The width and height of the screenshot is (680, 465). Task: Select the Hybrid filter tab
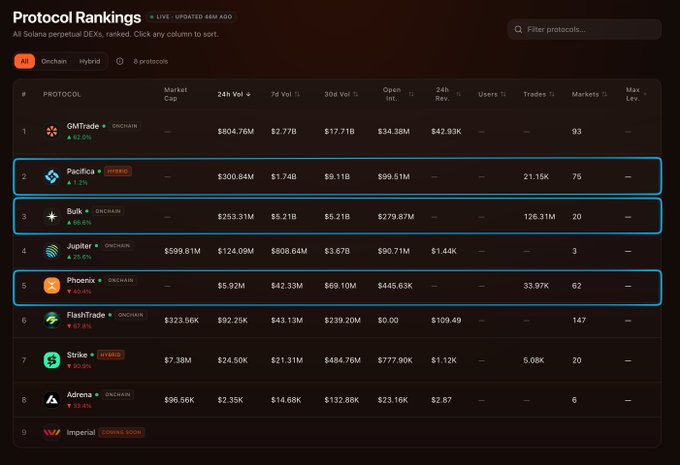pyautogui.click(x=89, y=61)
